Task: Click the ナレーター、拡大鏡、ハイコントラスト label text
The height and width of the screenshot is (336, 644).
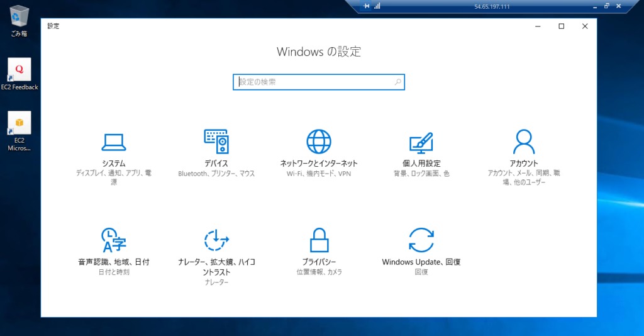Action: (216, 267)
